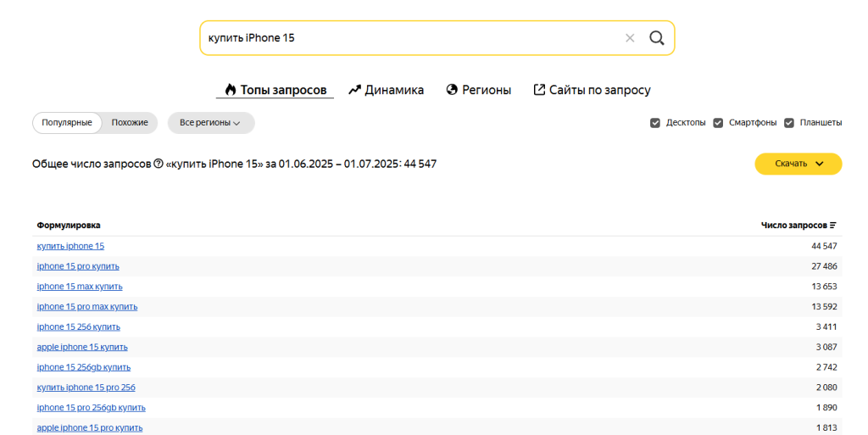Clear the search field with X icon

(630, 37)
